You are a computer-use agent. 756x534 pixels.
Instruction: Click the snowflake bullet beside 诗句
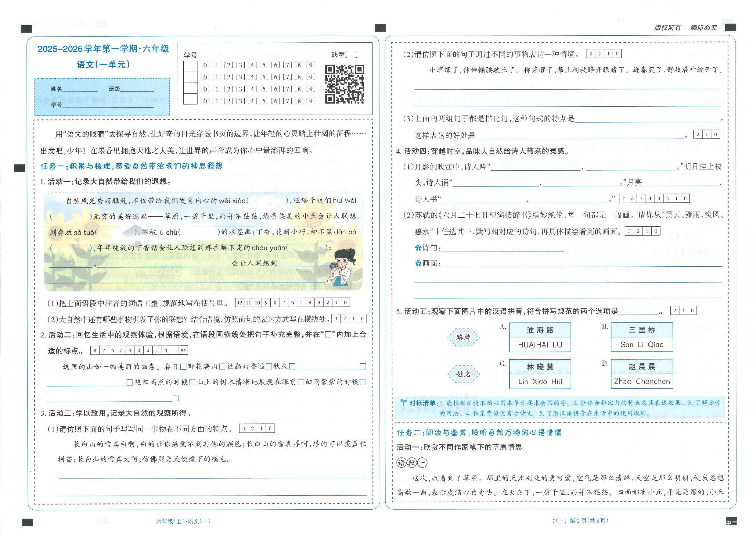(418, 248)
